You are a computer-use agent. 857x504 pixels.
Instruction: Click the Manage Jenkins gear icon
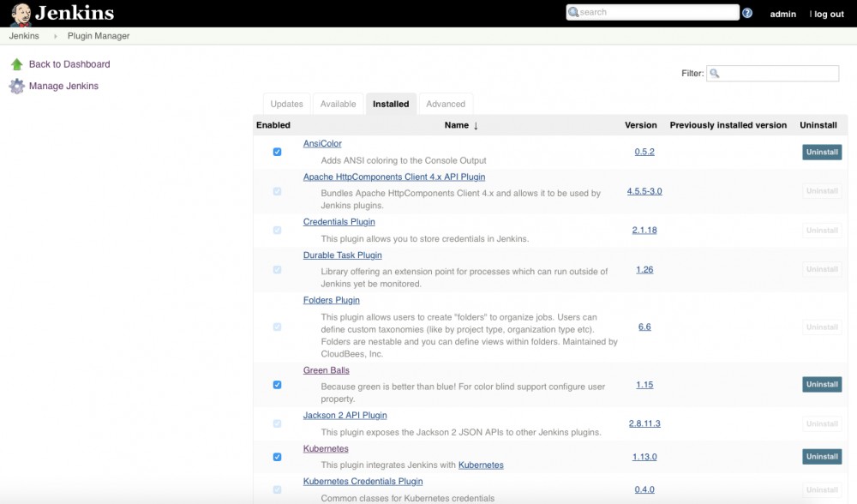point(16,87)
